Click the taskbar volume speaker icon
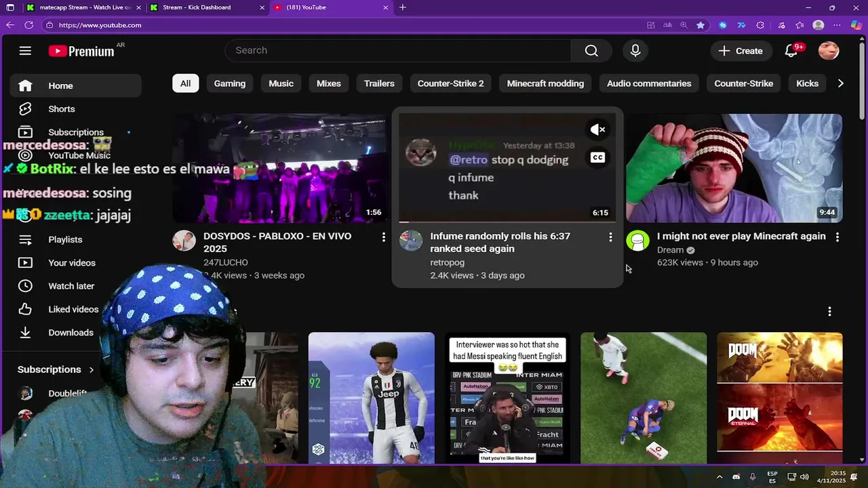The image size is (868, 488). (x=804, y=477)
